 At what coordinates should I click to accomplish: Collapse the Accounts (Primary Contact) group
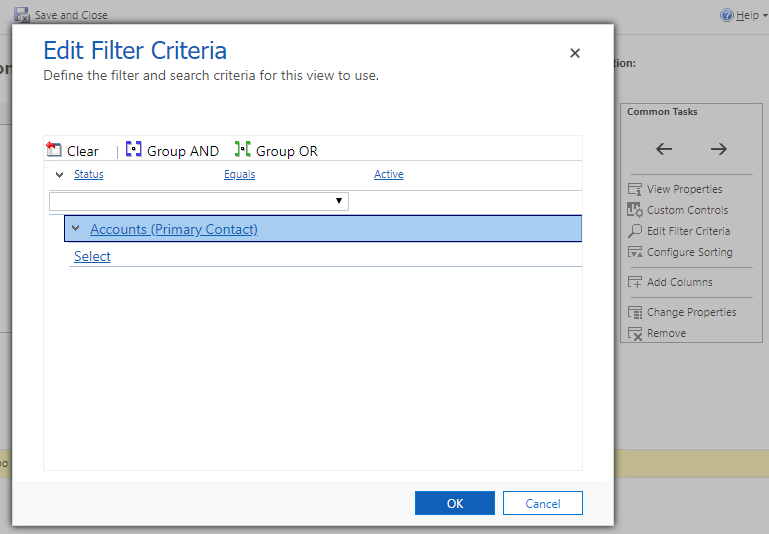[x=75, y=229]
